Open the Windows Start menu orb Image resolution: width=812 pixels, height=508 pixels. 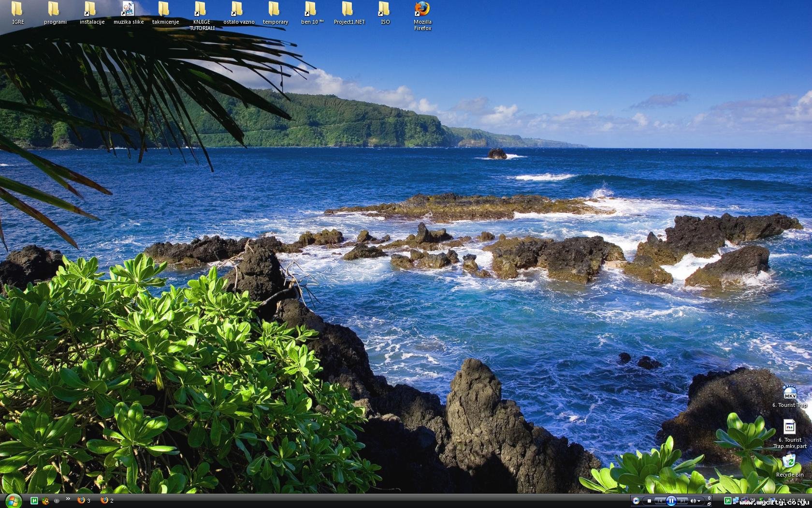(x=13, y=501)
